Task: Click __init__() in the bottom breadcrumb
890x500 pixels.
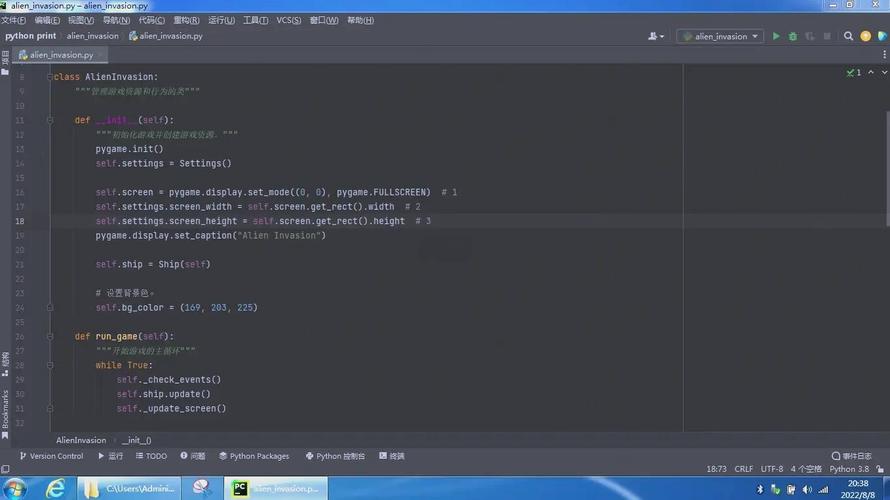Action: coord(136,440)
